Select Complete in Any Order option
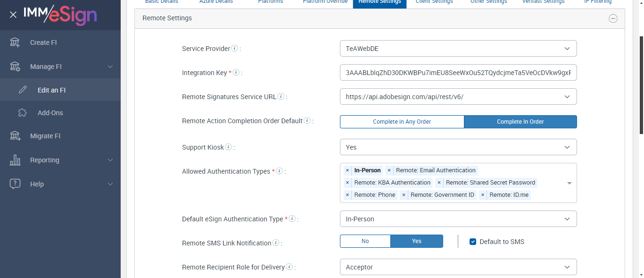The image size is (644, 278). tap(402, 122)
